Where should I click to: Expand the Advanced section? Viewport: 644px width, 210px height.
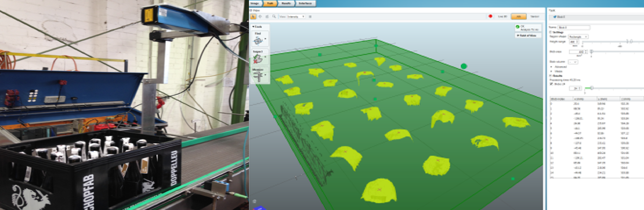point(551,67)
